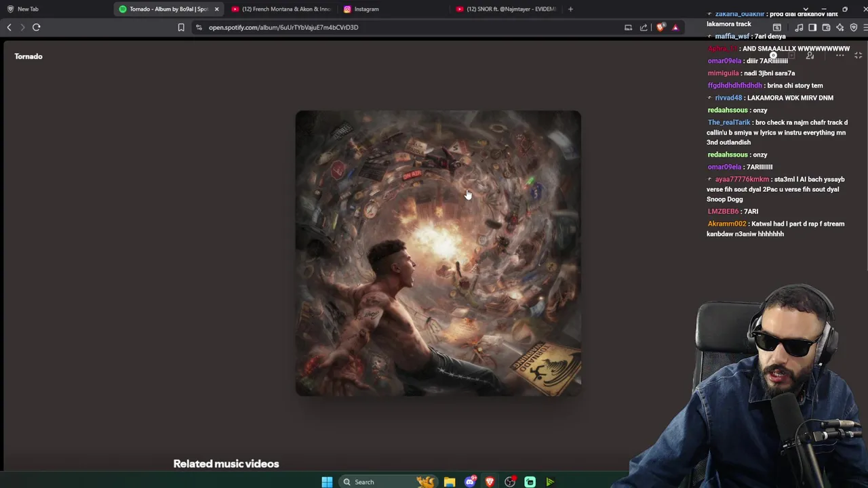Open the Brave Wallet icon

pos(826,27)
